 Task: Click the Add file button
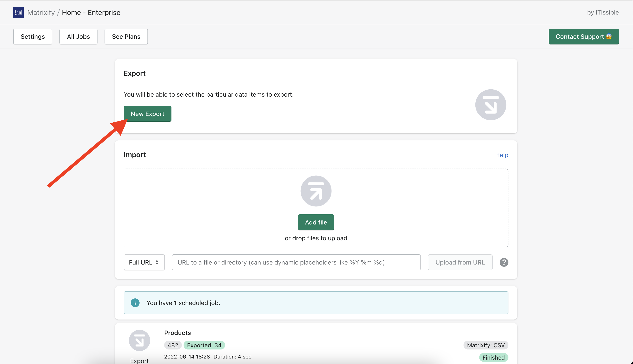pos(316,222)
